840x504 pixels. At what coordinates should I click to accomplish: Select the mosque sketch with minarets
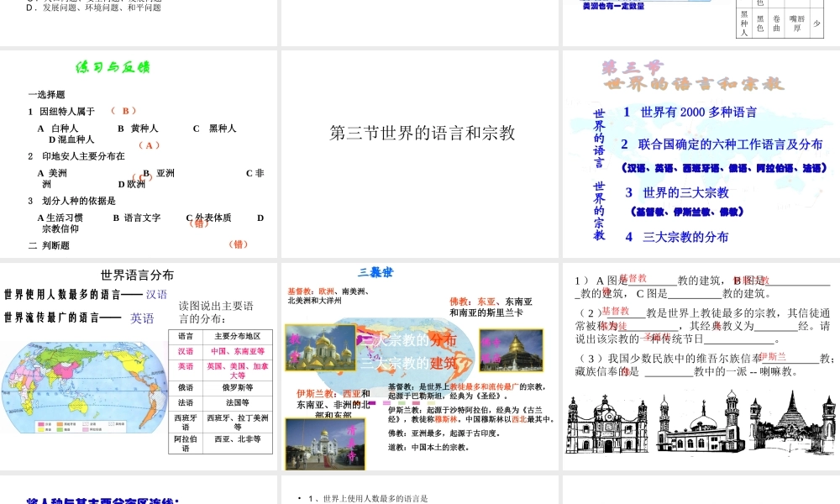(x=701, y=423)
